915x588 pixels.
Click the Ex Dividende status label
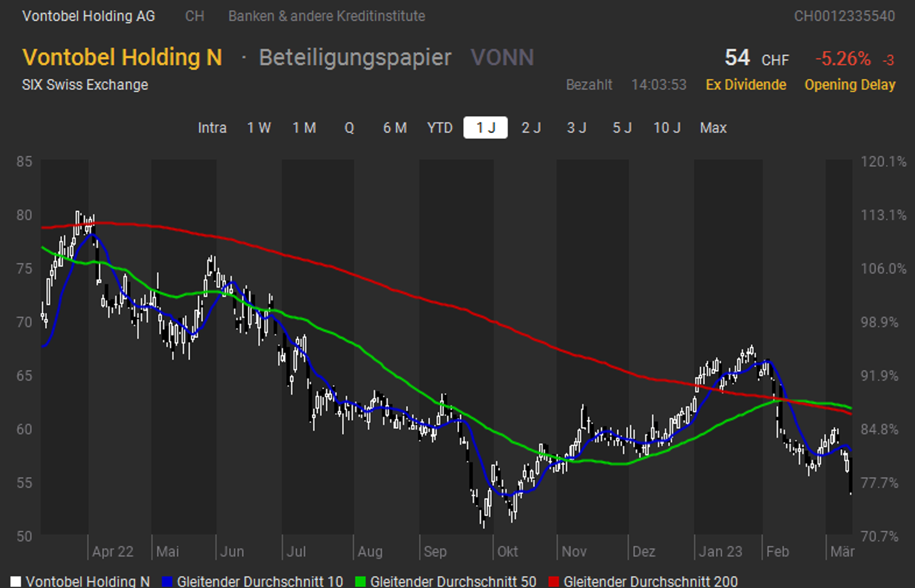[x=746, y=84]
